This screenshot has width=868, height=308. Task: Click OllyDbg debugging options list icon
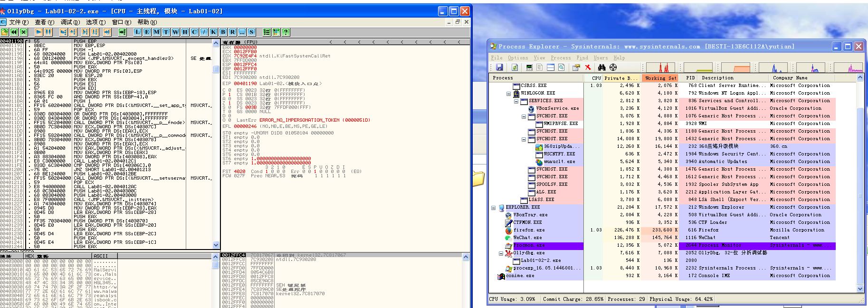[267, 32]
